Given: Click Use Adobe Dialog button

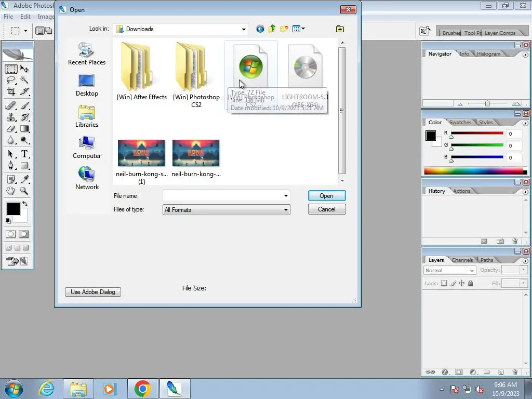Looking at the screenshot, I should (93, 292).
